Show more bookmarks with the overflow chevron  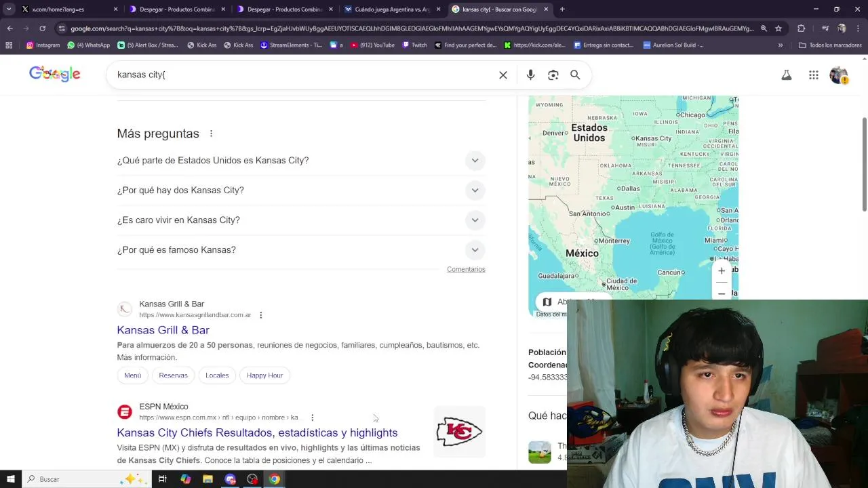(x=781, y=45)
